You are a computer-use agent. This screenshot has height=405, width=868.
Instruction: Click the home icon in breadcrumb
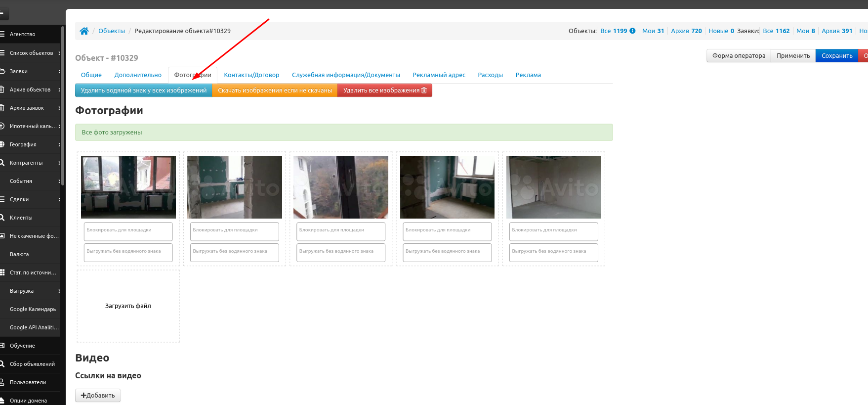[x=84, y=31]
